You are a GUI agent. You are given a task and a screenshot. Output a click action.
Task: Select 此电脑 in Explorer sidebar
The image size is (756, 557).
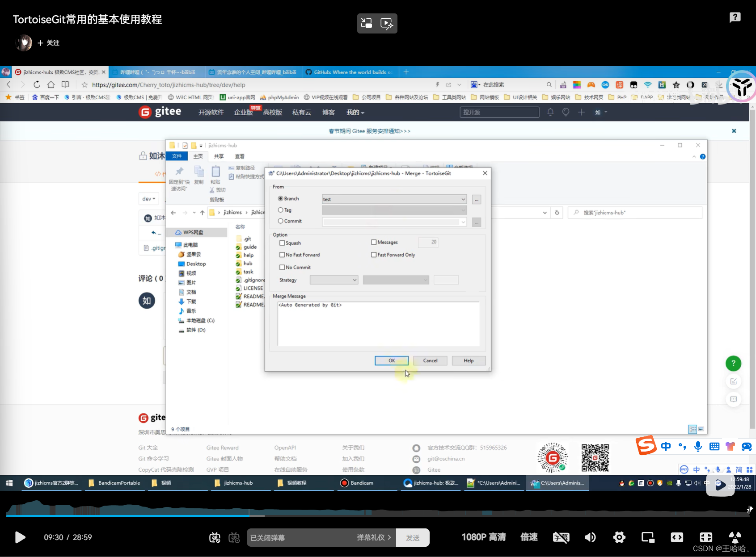pyautogui.click(x=191, y=245)
